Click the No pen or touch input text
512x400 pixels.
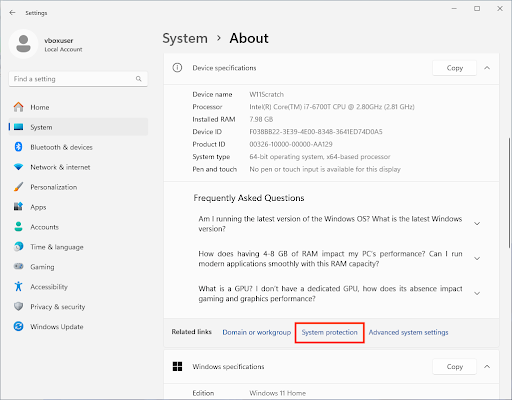pyautogui.click(x=325, y=169)
